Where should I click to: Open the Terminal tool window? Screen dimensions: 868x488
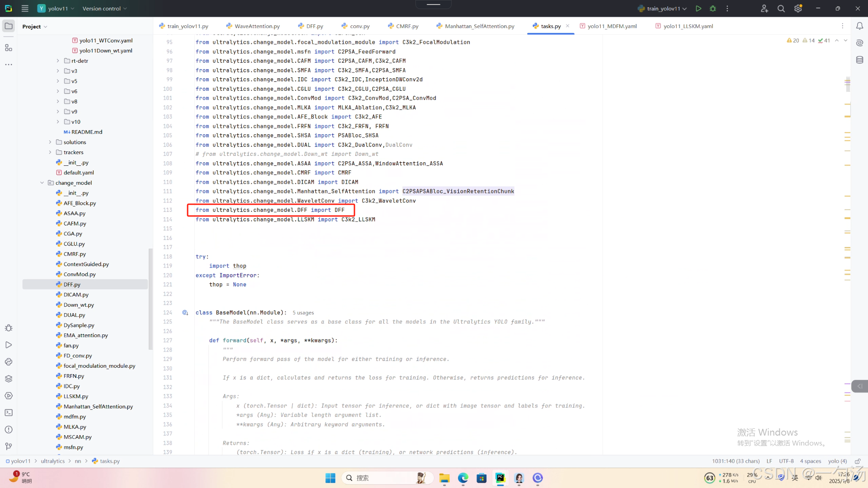9,413
